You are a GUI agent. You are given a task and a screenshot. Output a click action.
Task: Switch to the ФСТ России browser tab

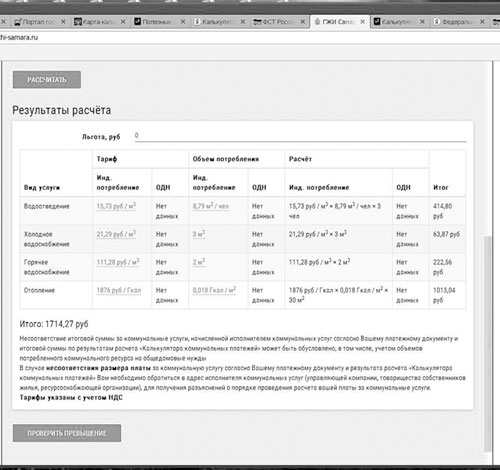[278, 22]
